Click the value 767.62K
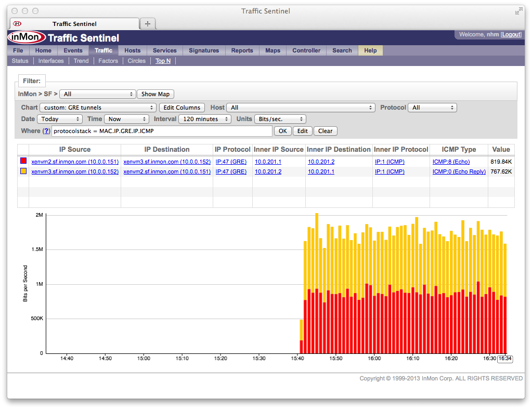The image size is (532, 409). [501, 171]
